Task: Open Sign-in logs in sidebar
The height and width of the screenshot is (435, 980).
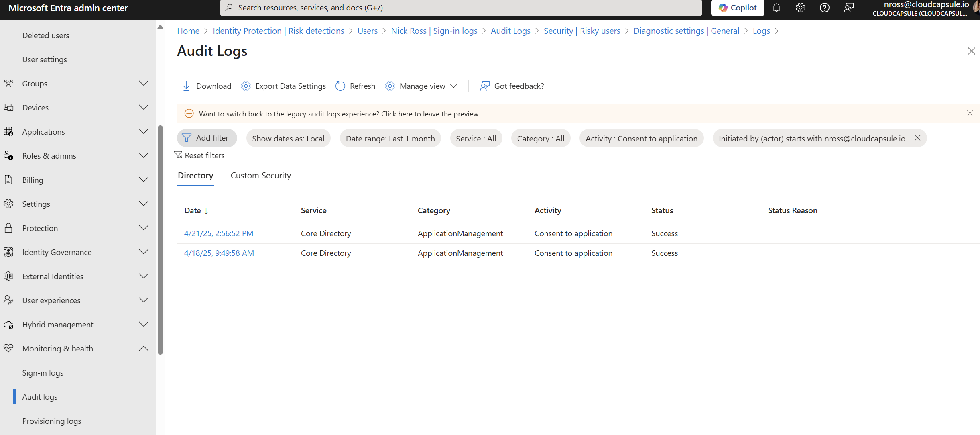Action: click(43, 373)
